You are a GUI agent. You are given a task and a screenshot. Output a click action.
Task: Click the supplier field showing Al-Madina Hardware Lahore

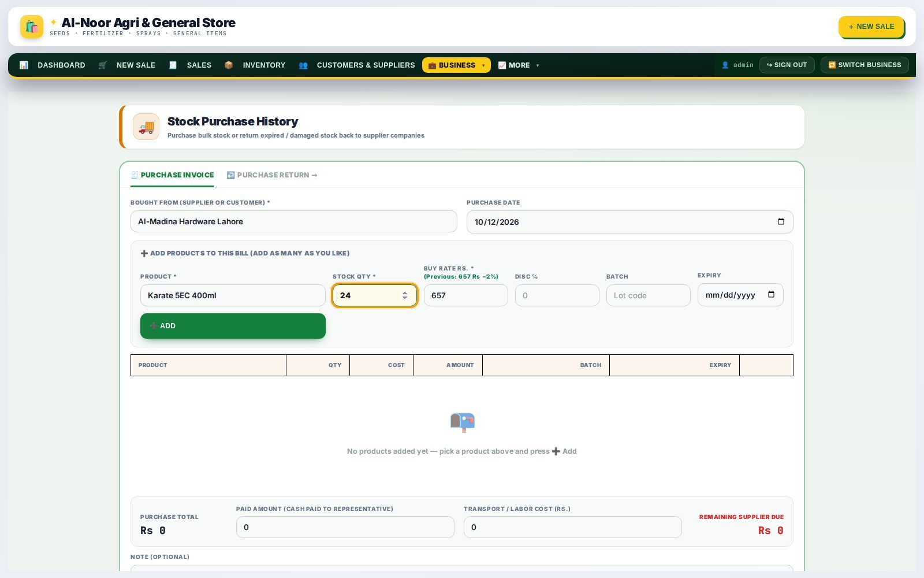click(x=293, y=221)
